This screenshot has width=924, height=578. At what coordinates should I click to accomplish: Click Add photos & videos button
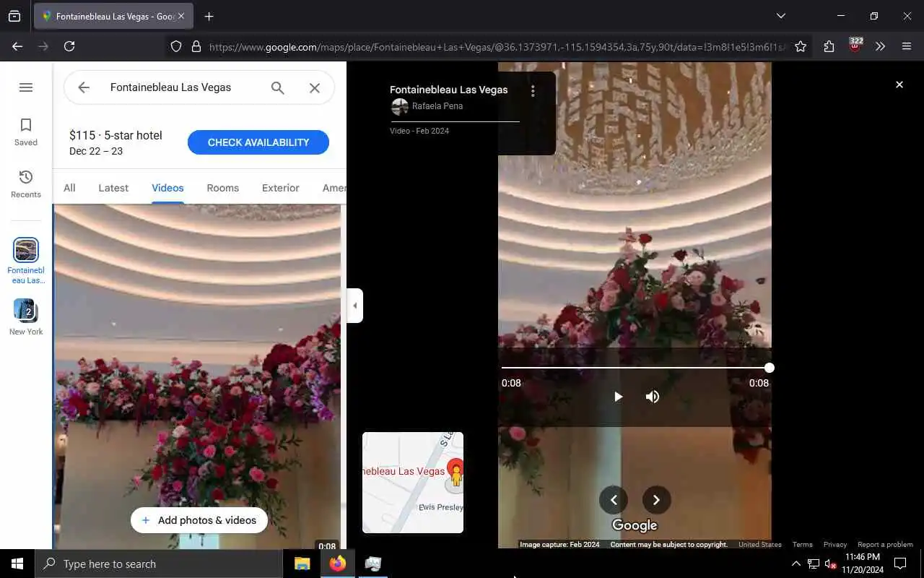pyautogui.click(x=199, y=520)
